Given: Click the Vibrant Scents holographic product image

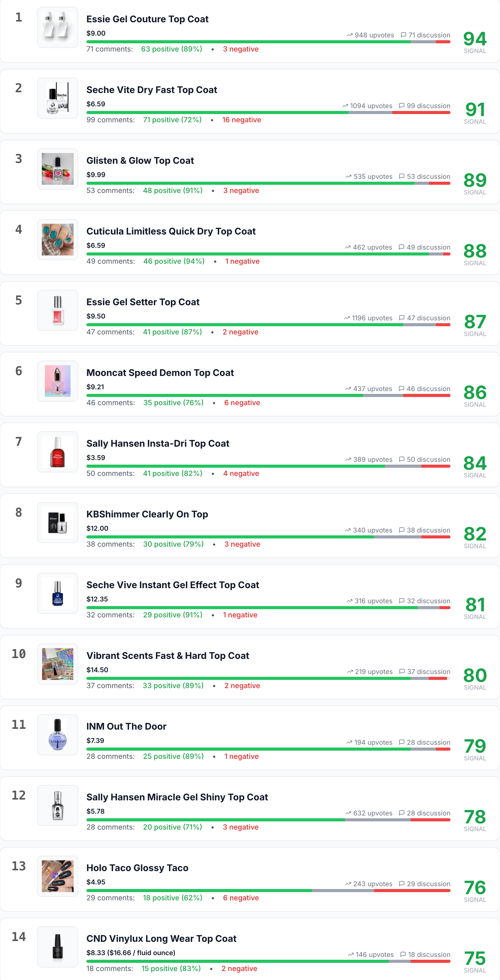Looking at the screenshot, I should point(57,664).
